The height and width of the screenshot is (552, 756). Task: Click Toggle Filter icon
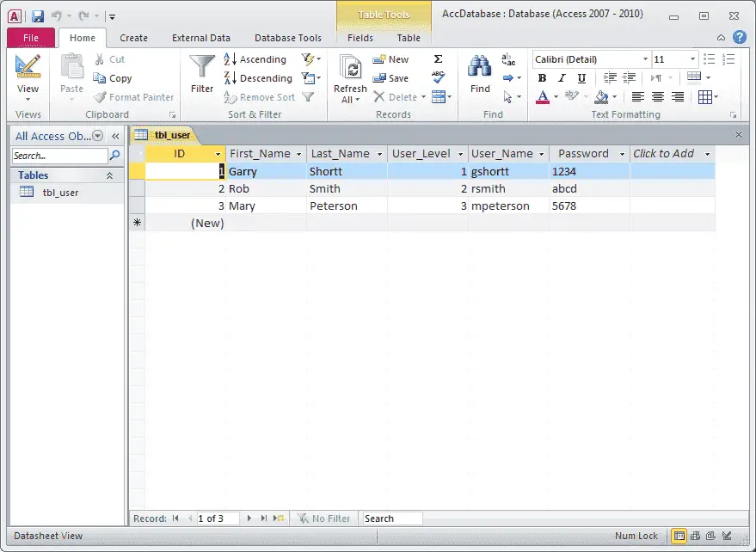308,97
